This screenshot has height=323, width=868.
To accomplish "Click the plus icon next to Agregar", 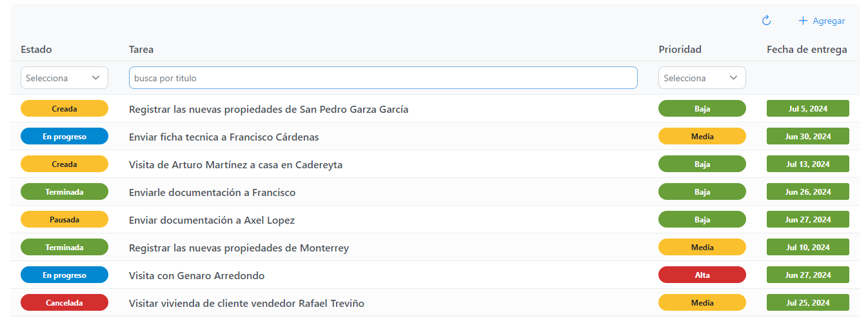I will pyautogui.click(x=803, y=21).
